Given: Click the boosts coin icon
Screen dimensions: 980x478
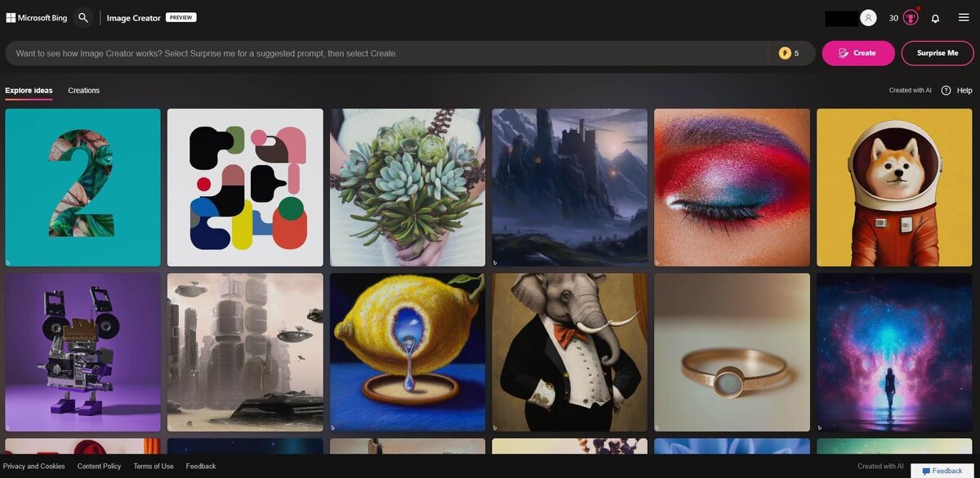Looking at the screenshot, I should (785, 53).
